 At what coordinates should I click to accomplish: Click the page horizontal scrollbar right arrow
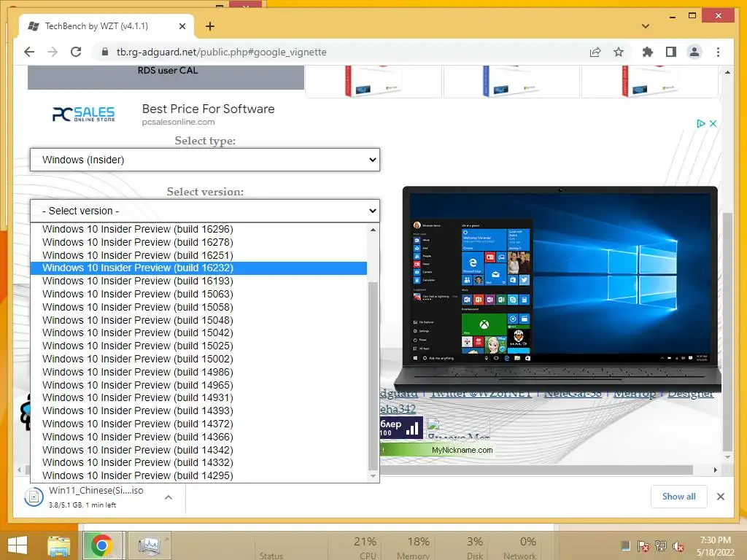715,470
